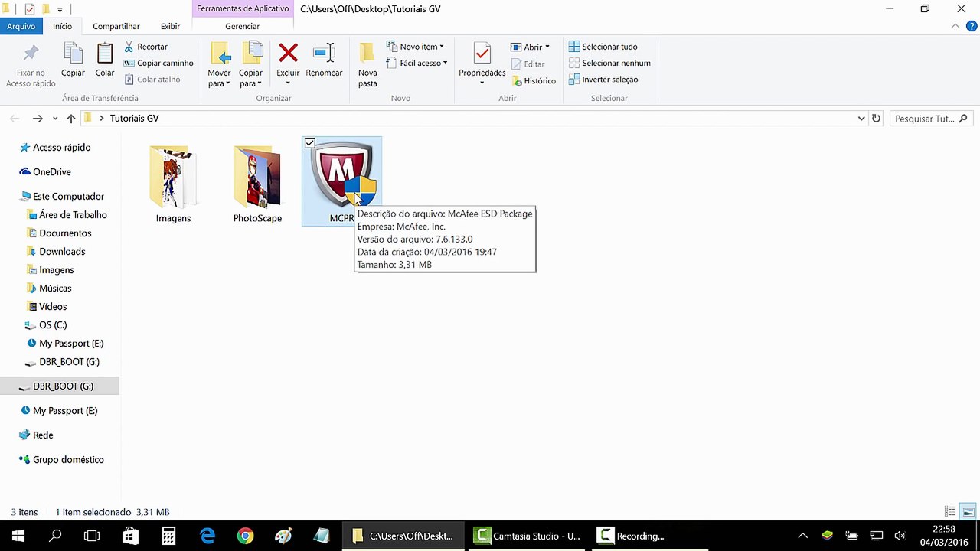Click Tutoriais GV in the address bar
The height and width of the screenshot is (551, 980).
pyautogui.click(x=134, y=119)
